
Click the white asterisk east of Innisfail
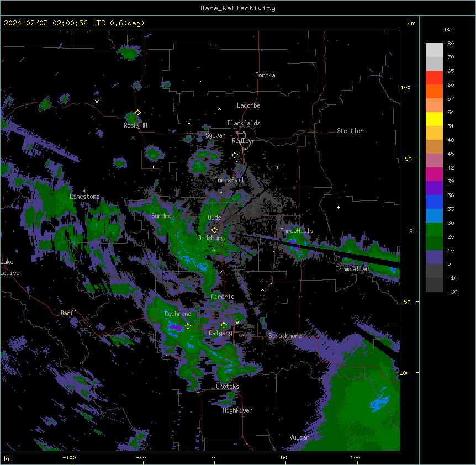(x=277, y=167)
